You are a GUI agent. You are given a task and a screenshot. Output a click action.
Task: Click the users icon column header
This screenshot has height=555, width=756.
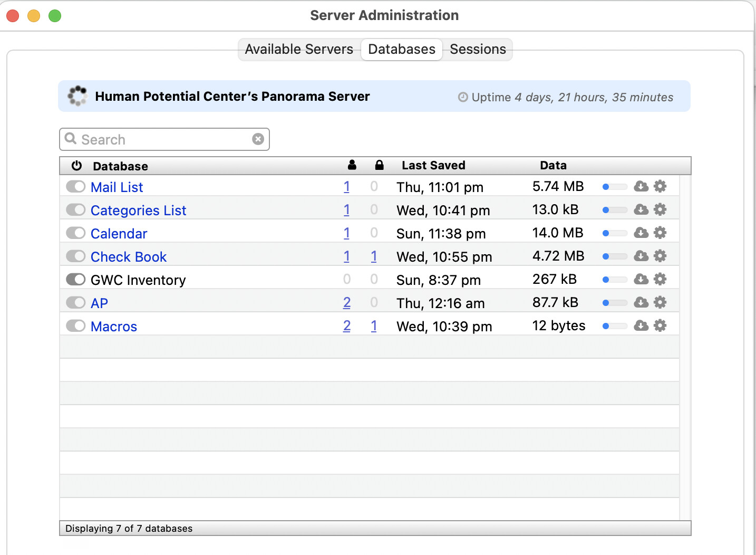[x=352, y=165]
